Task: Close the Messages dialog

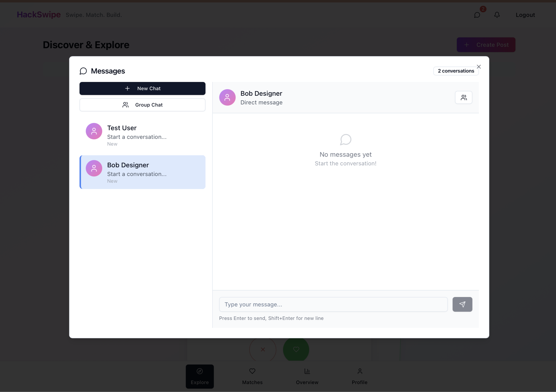Action: tap(479, 67)
